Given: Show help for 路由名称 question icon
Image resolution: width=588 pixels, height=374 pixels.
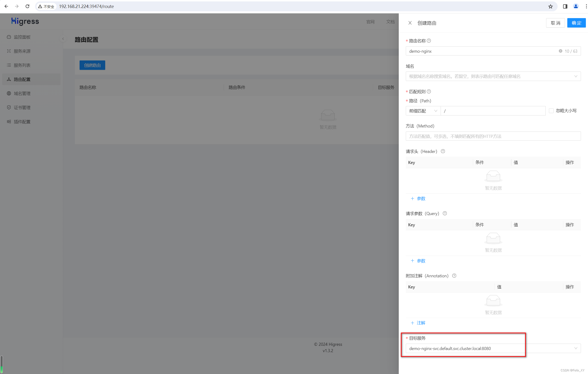Looking at the screenshot, I should 429,41.
